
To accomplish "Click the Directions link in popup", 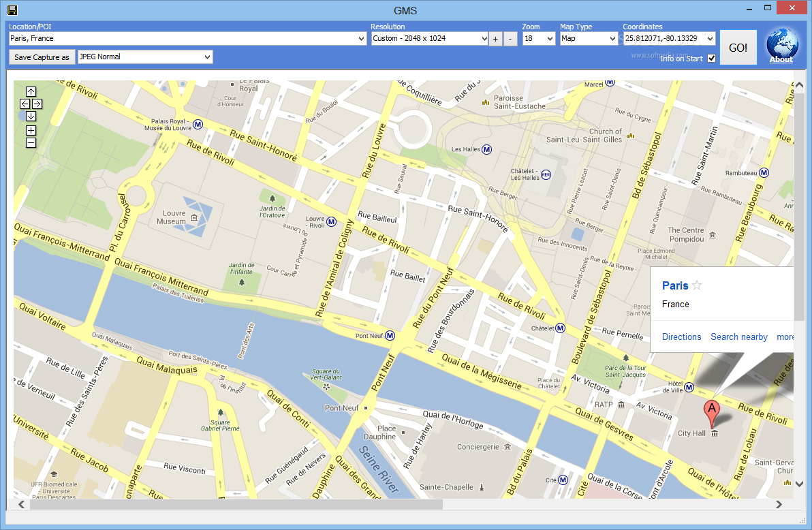I will coord(681,337).
